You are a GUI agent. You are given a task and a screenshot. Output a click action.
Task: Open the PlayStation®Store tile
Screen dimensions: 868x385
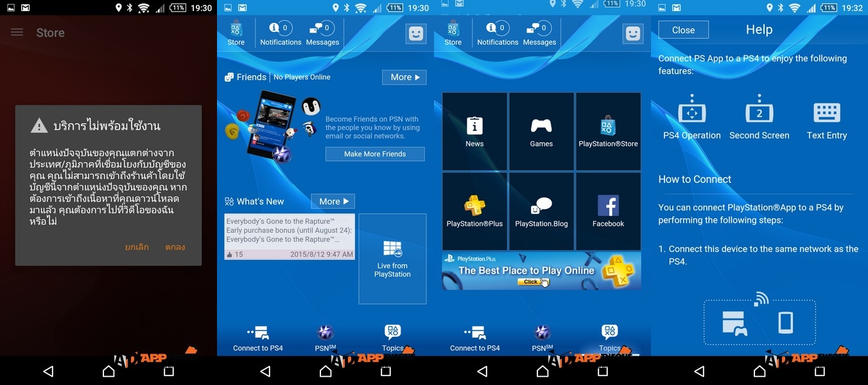click(x=608, y=132)
